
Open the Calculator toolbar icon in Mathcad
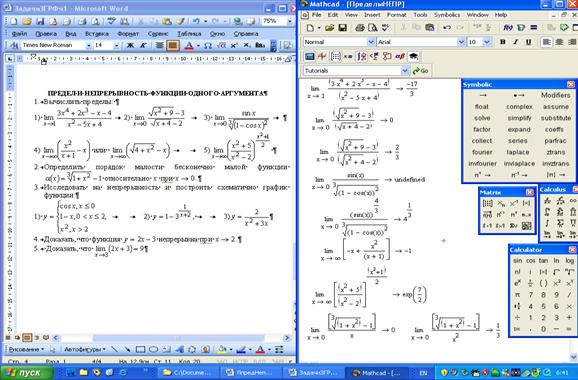pyautogui.click(x=310, y=56)
